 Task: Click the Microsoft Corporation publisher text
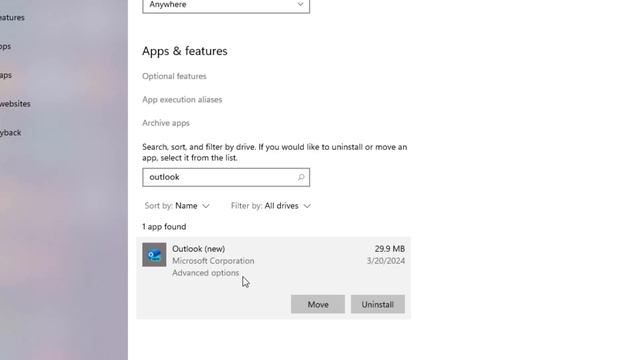click(x=213, y=261)
